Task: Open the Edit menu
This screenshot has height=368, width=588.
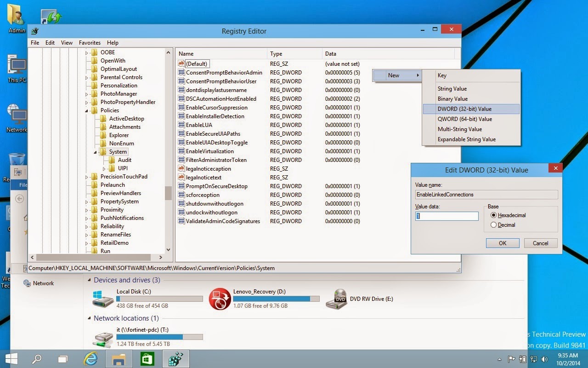Action: tap(50, 43)
